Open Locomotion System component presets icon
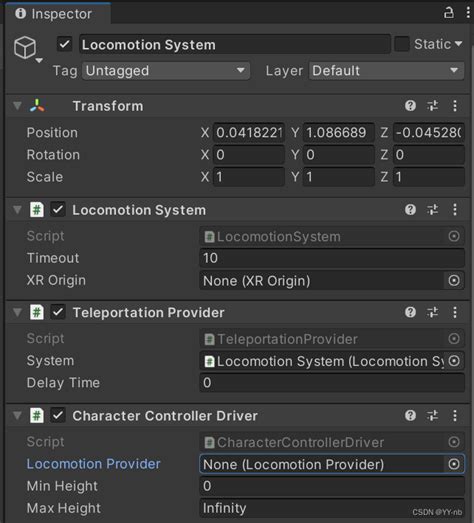This screenshot has width=474, height=523. (433, 210)
